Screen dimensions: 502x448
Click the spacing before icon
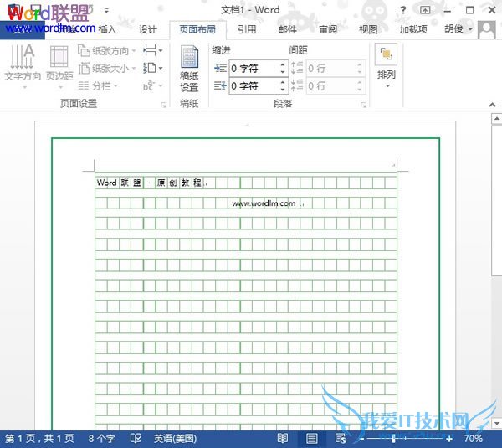(x=297, y=69)
